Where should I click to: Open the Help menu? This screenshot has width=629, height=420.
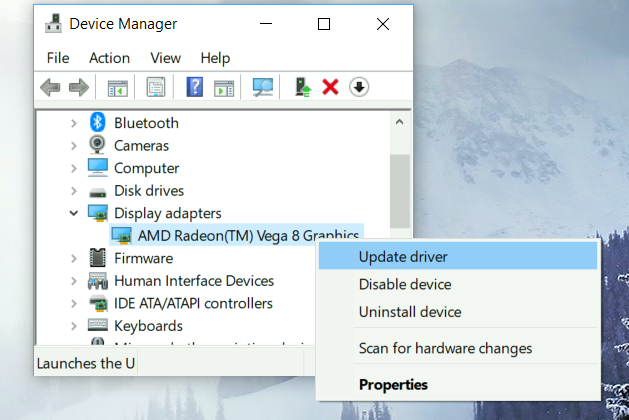pos(215,58)
